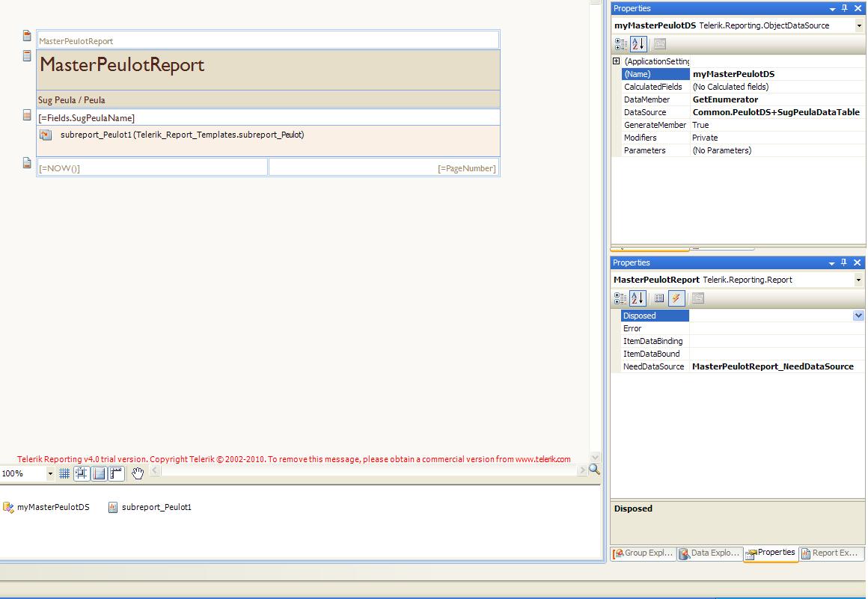Select the DataMember property row
This screenshot has width=868, height=599.
[743, 99]
